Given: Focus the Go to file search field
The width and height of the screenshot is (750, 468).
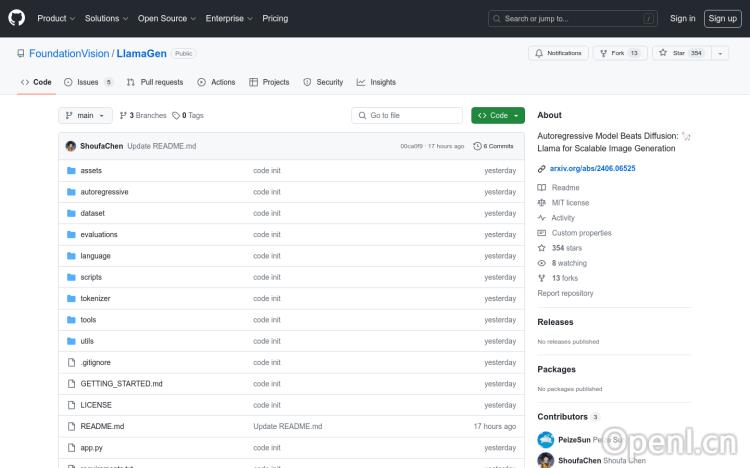Looking at the screenshot, I should (x=408, y=116).
